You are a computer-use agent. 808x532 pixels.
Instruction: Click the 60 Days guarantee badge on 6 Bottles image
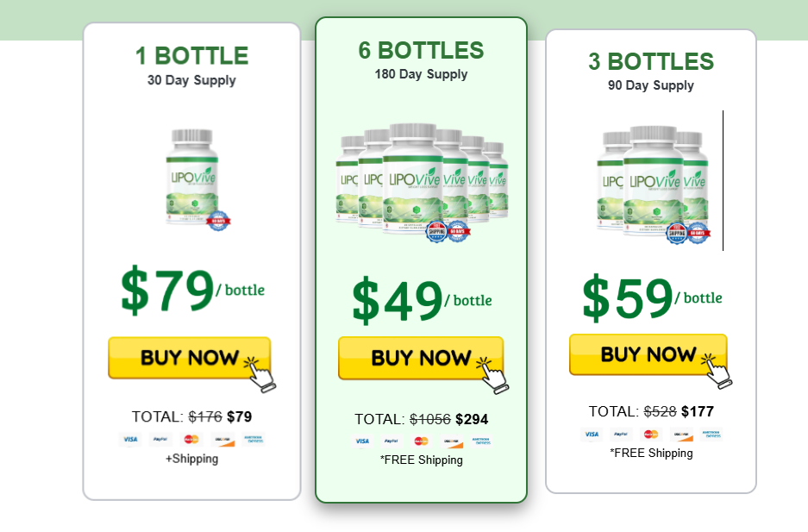[x=457, y=231]
